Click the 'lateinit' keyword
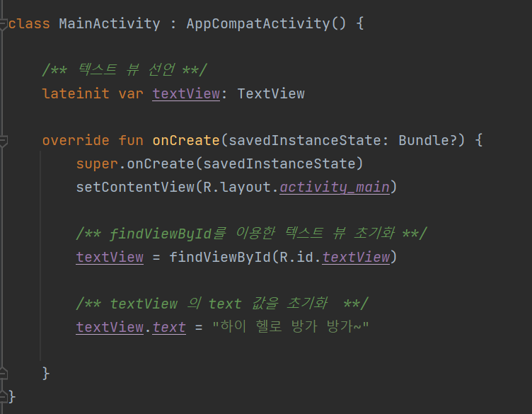532x414 pixels. point(76,93)
